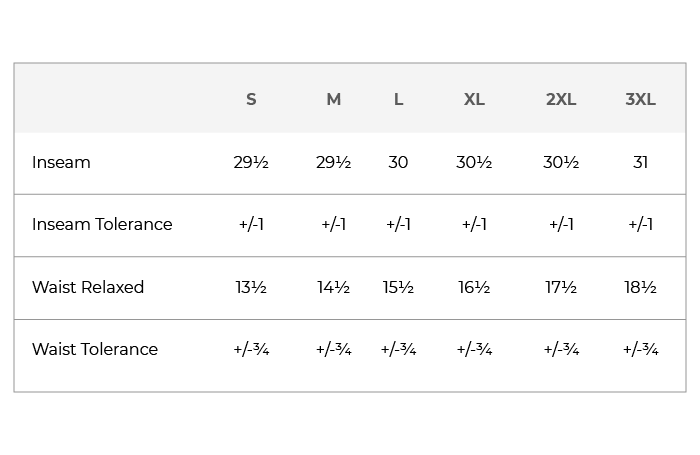Select Waist Relaxed value 18½ for 3XL
This screenshot has height=455, width=700.
[640, 287]
